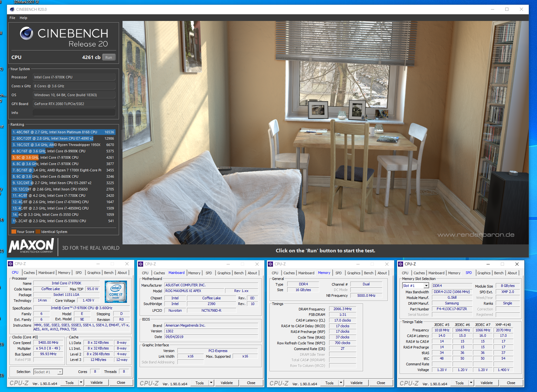Click the Core Speed 5400.00 MHz field
Viewport: 537px width, 392px height.
(48, 342)
